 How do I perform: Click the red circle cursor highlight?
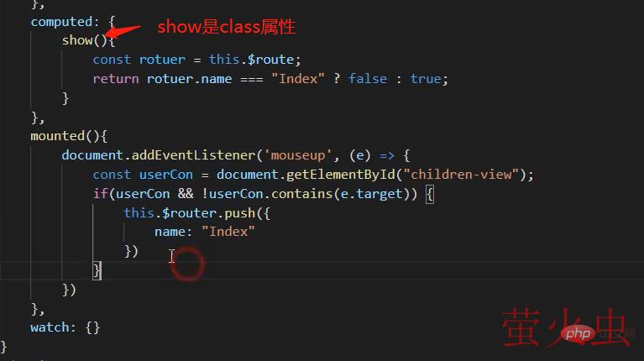click(188, 264)
